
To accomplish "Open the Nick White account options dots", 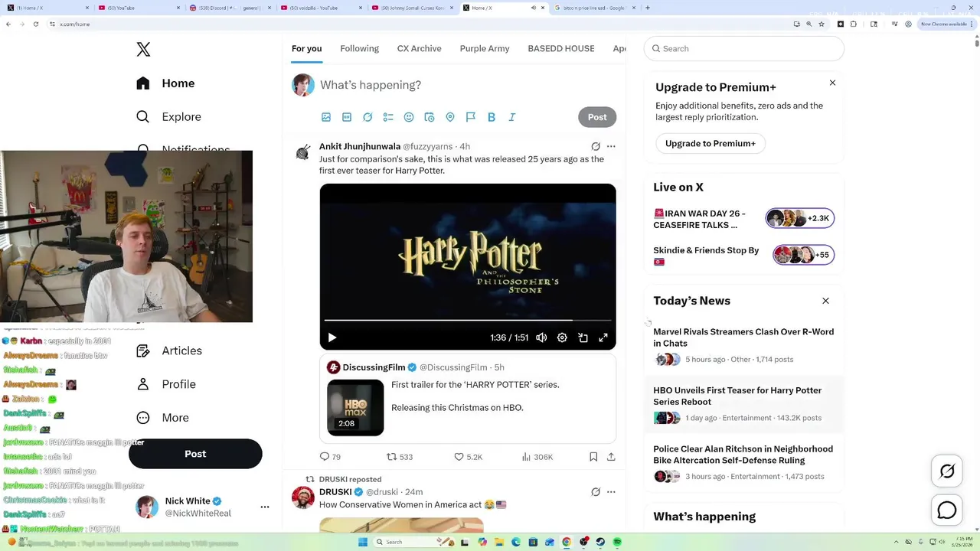I will click(x=265, y=507).
